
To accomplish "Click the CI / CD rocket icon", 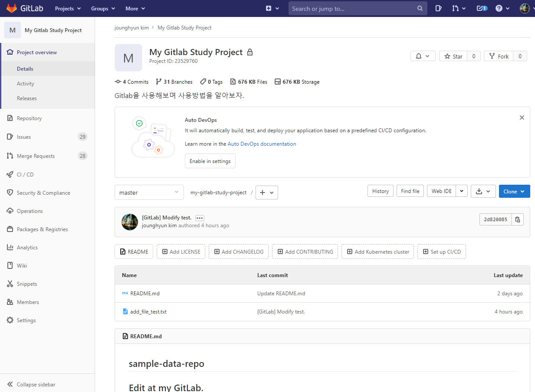I will point(10,174).
